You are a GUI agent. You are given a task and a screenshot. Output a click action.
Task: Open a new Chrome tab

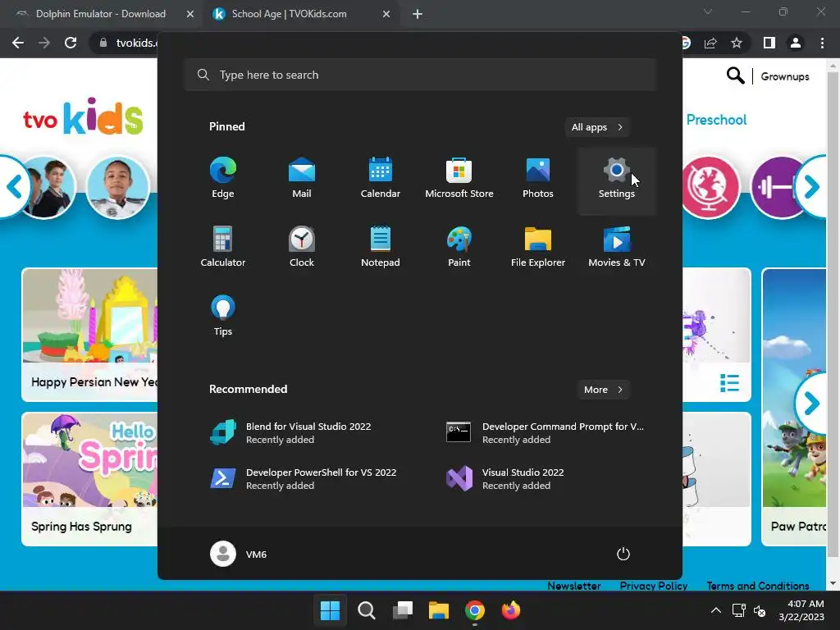[x=418, y=15]
